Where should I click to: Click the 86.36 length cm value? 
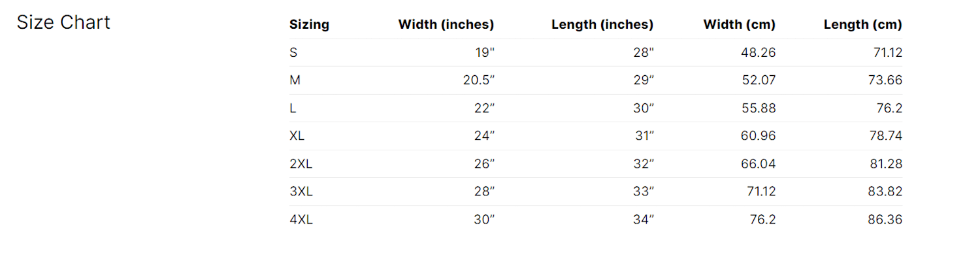coord(885,220)
